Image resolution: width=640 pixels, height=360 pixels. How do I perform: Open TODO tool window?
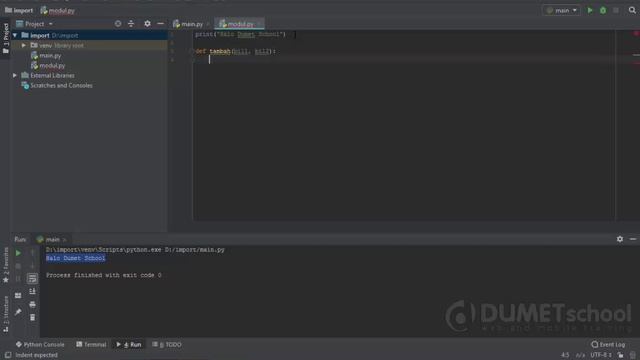pyautogui.click(x=167, y=344)
